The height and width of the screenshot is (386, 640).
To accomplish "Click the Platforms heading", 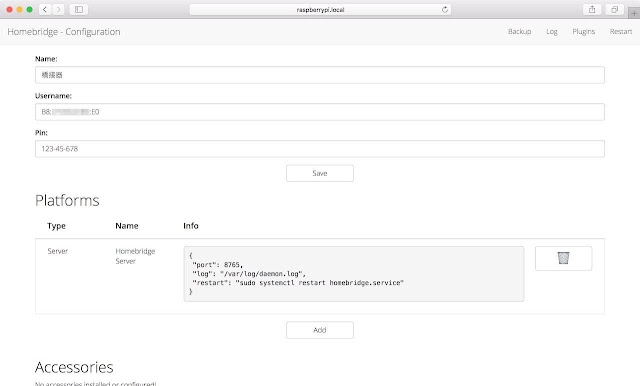I will click(x=67, y=200).
